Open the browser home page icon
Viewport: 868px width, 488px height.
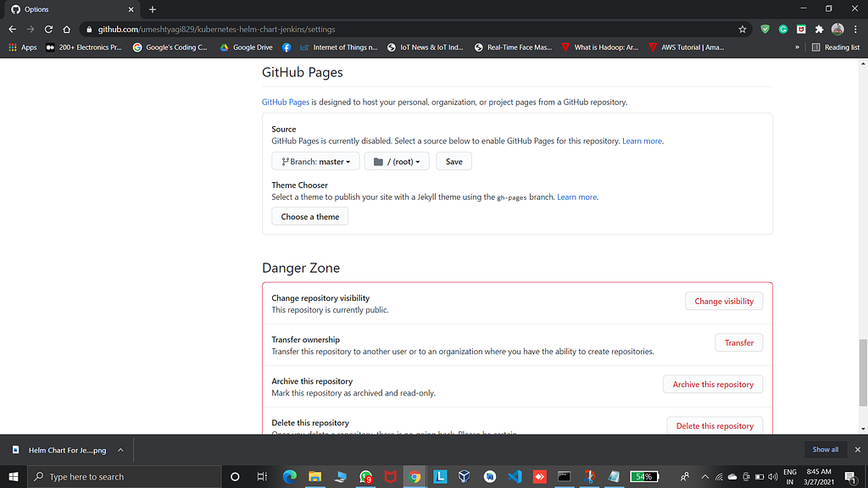66,30
